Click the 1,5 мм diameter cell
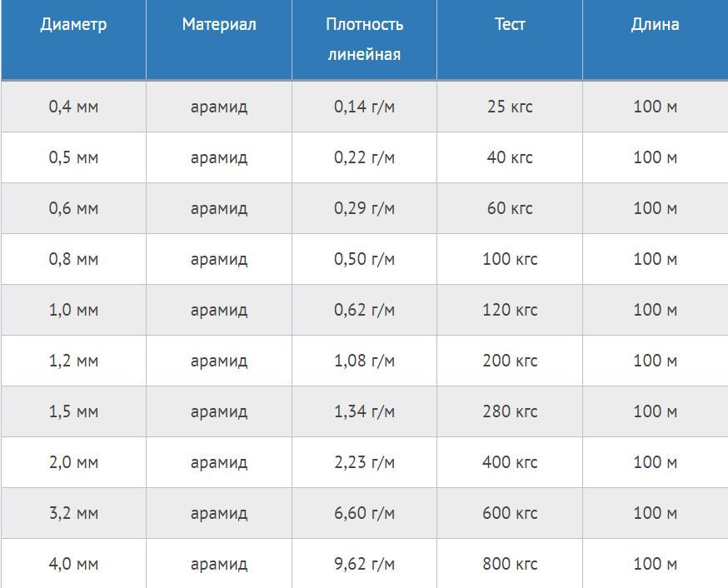 (73, 411)
